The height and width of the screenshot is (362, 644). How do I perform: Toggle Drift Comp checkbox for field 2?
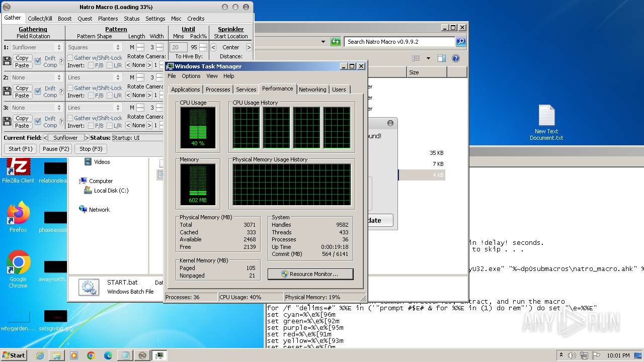click(x=38, y=92)
